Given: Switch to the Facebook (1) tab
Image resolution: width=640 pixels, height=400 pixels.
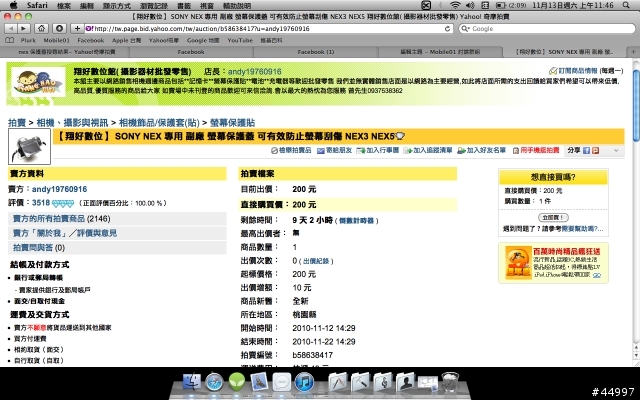Looking at the screenshot, I should pos(316,52).
